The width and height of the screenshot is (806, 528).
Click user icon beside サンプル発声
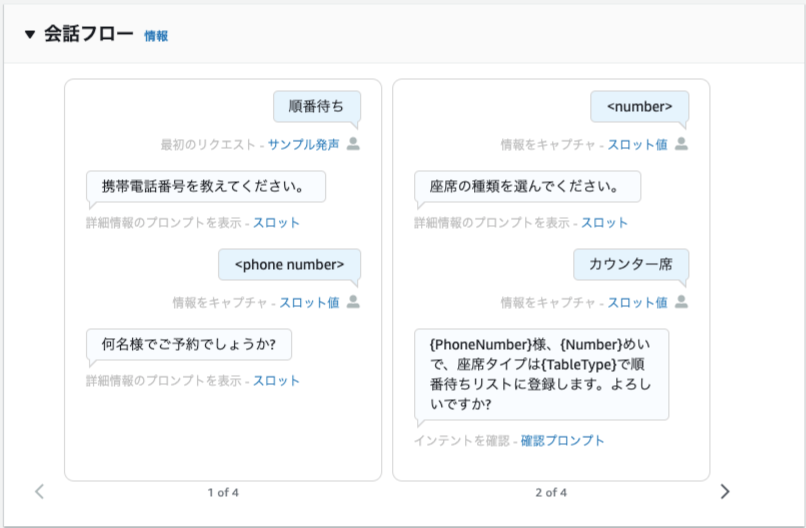pyautogui.click(x=353, y=144)
